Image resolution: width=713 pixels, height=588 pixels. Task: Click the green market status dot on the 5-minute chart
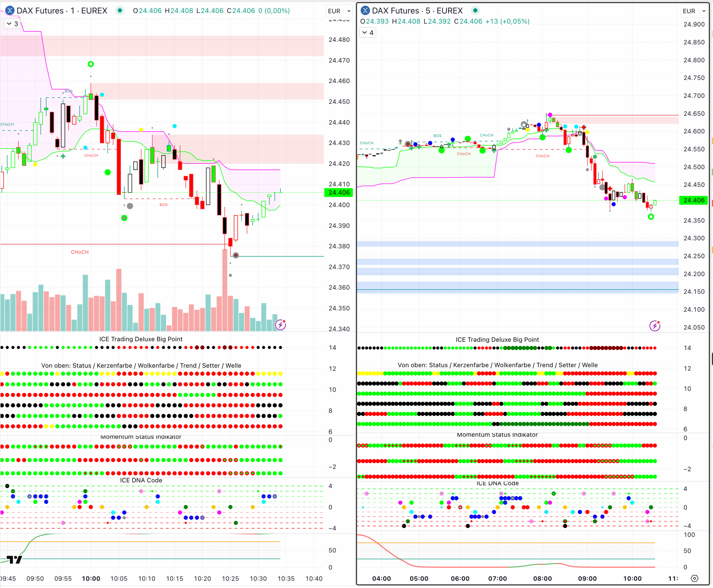coord(475,11)
